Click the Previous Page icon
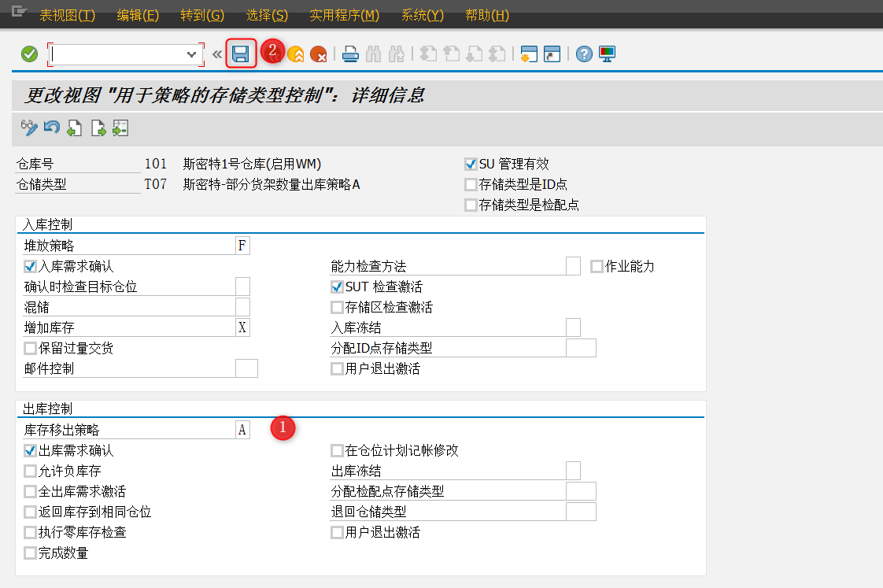The image size is (883, 588). pos(451,54)
